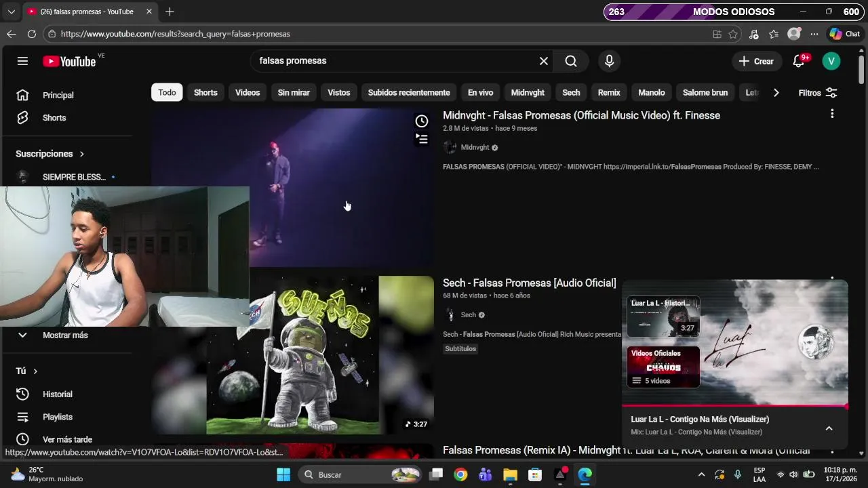
Task: Add Midnvght video to Watch later
Action: point(422,121)
